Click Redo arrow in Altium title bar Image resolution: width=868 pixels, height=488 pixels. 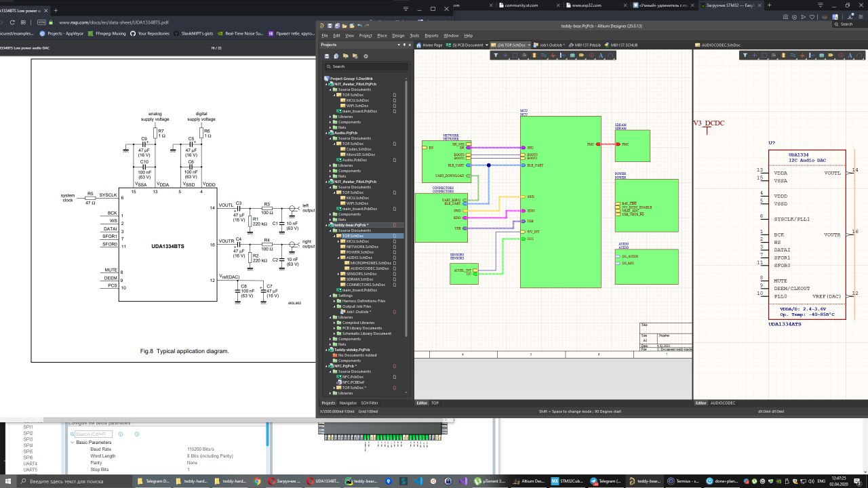pyautogui.click(x=367, y=26)
